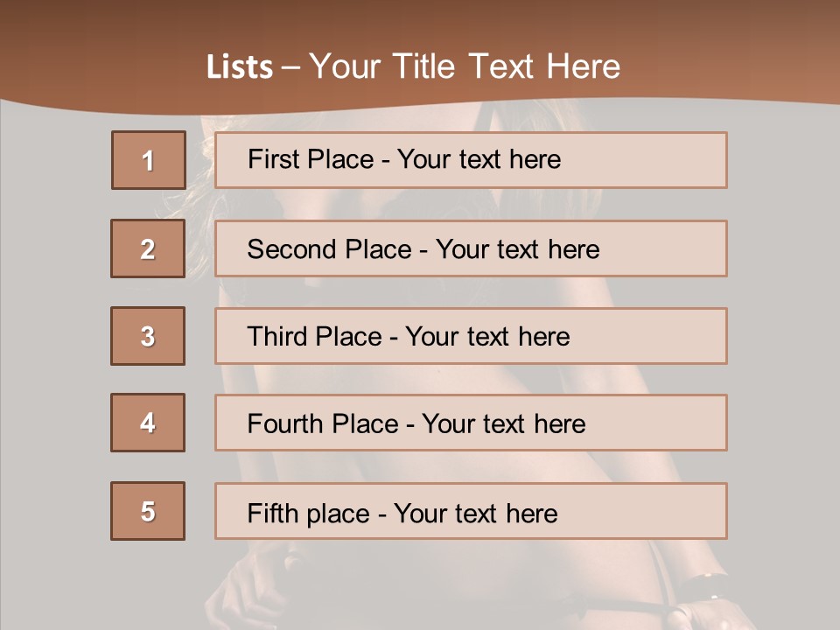
Task: Click the bold word Lists in title
Action: (240, 67)
